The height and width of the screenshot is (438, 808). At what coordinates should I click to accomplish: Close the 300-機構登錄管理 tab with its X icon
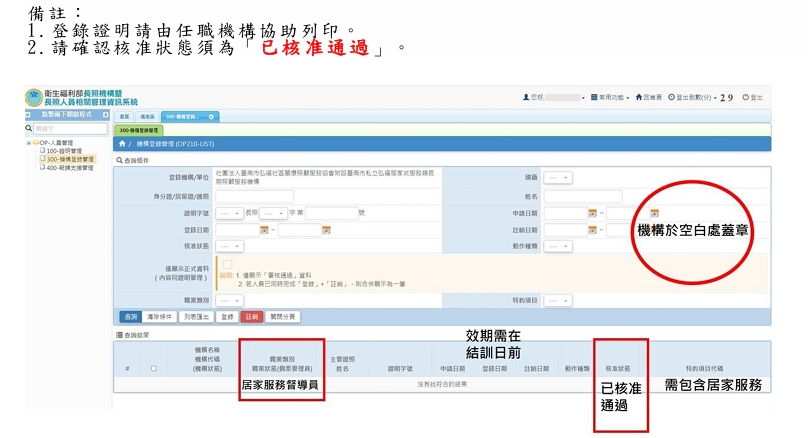(x=212, y=117)
